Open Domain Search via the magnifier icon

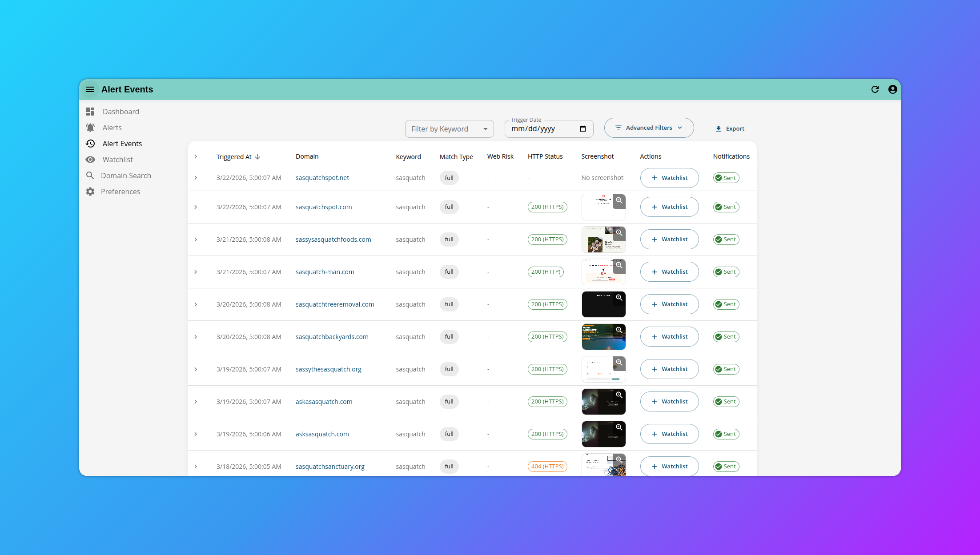click(90, 176)
